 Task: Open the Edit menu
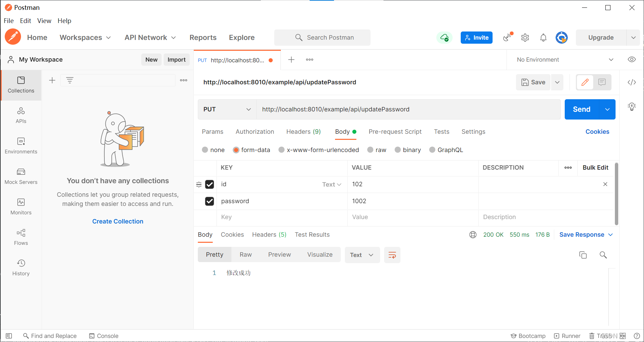pos(25,21)
